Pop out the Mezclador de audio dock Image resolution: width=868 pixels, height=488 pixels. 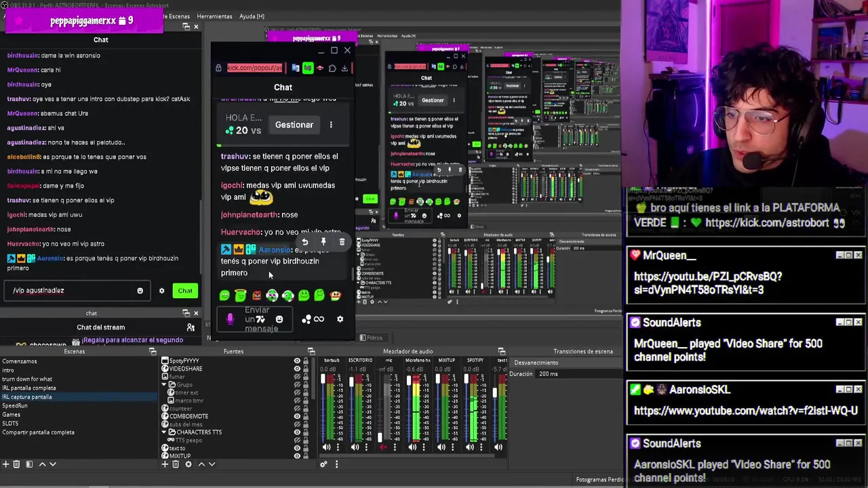(x=502, y=351)
